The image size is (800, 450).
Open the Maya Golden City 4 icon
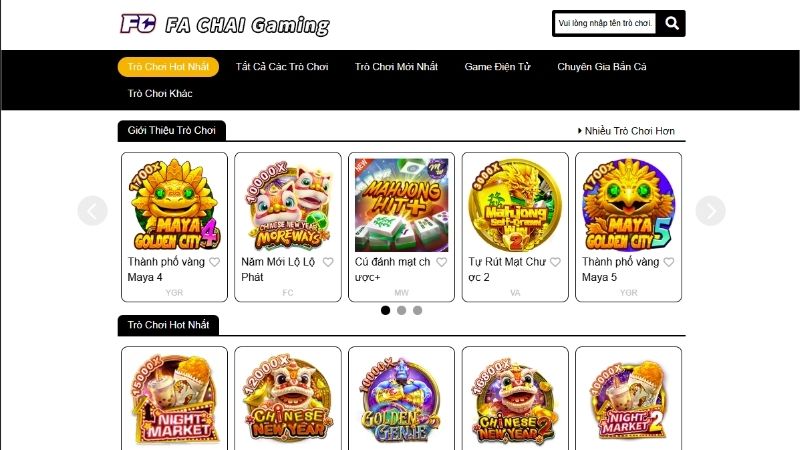(x=174, y=205)
